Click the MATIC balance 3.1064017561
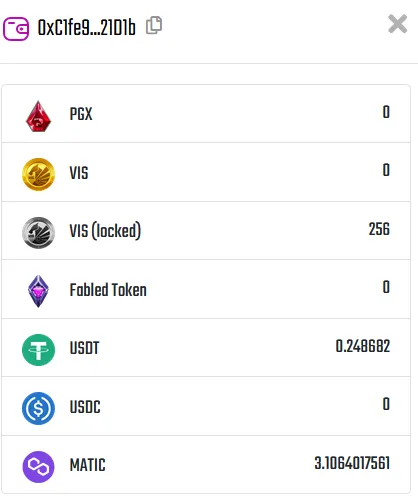 click(352, 463)
